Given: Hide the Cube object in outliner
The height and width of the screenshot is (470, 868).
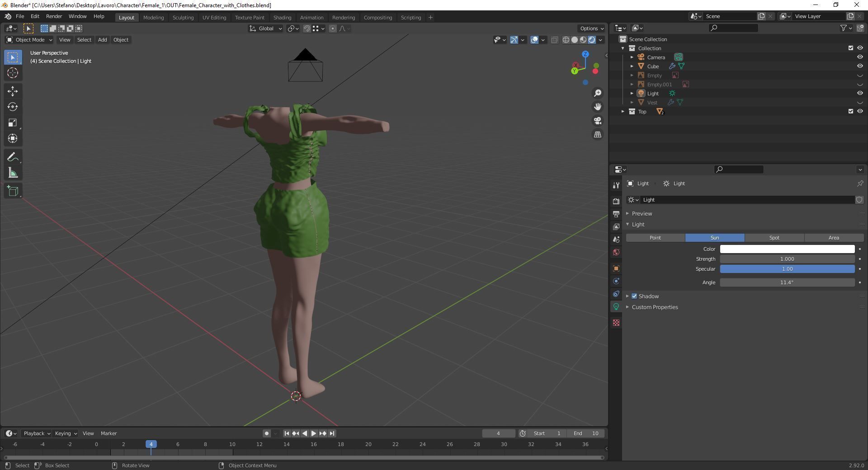Looking at the screenshot, I should (860, 66).
